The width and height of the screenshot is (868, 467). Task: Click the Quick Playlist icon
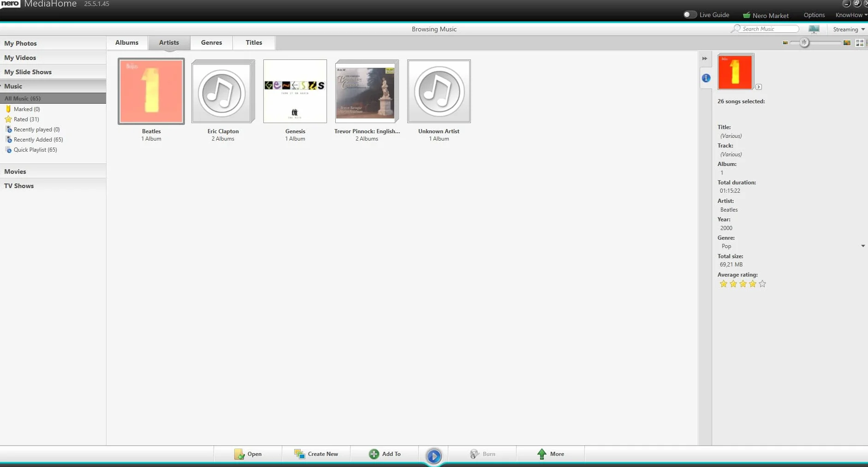[8, 150]
